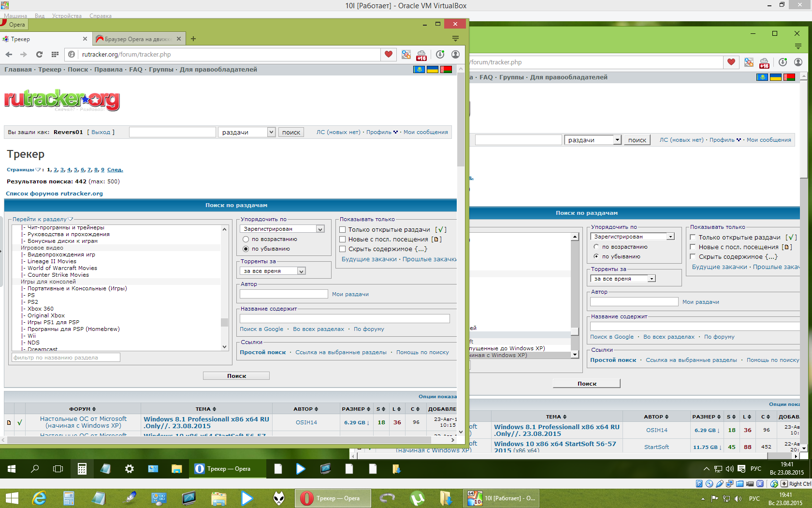Click the Kazakhstan flag in front window

pyautogui.click(x=419, y=70)
